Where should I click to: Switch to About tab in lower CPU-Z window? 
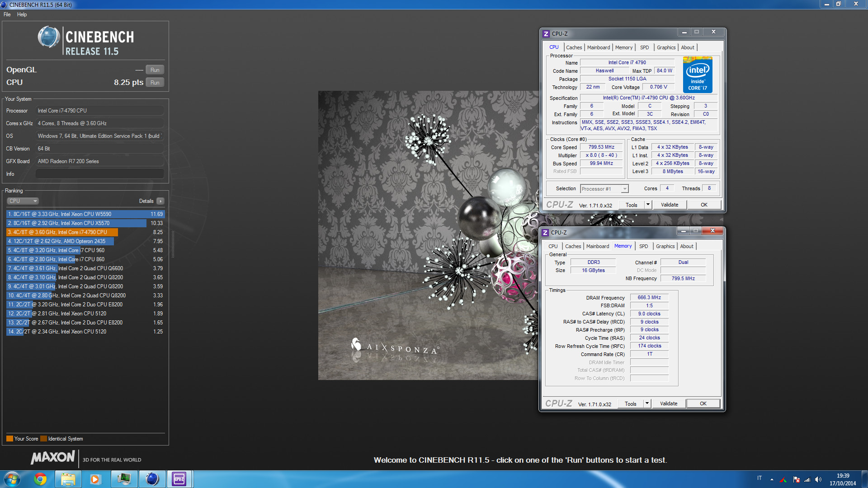coord(686,246)
